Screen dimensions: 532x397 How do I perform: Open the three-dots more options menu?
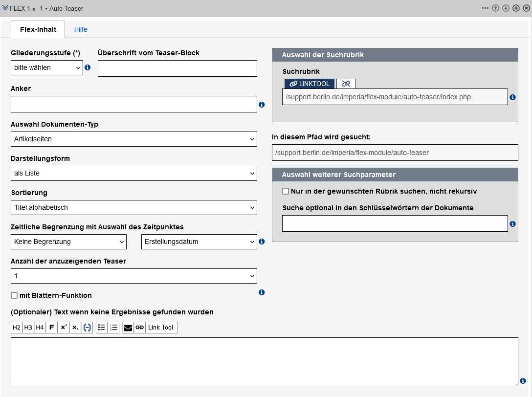tap(485, 8)
